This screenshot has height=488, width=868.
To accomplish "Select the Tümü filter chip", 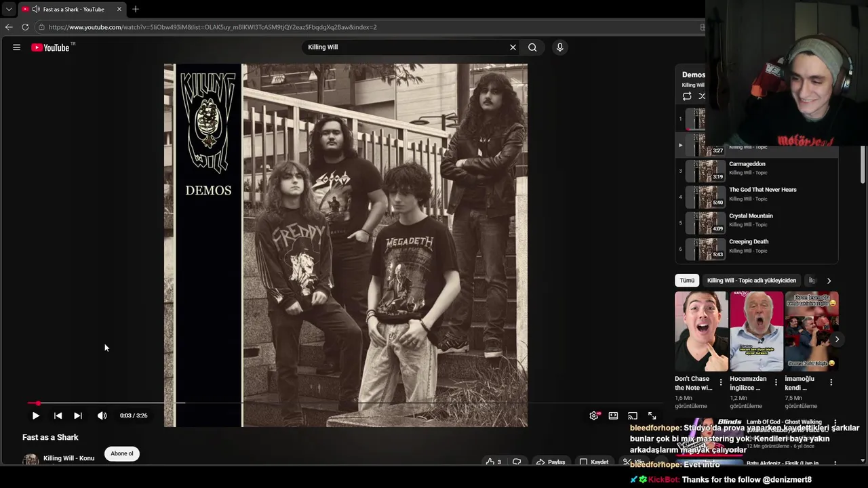I will click(687, 281).
